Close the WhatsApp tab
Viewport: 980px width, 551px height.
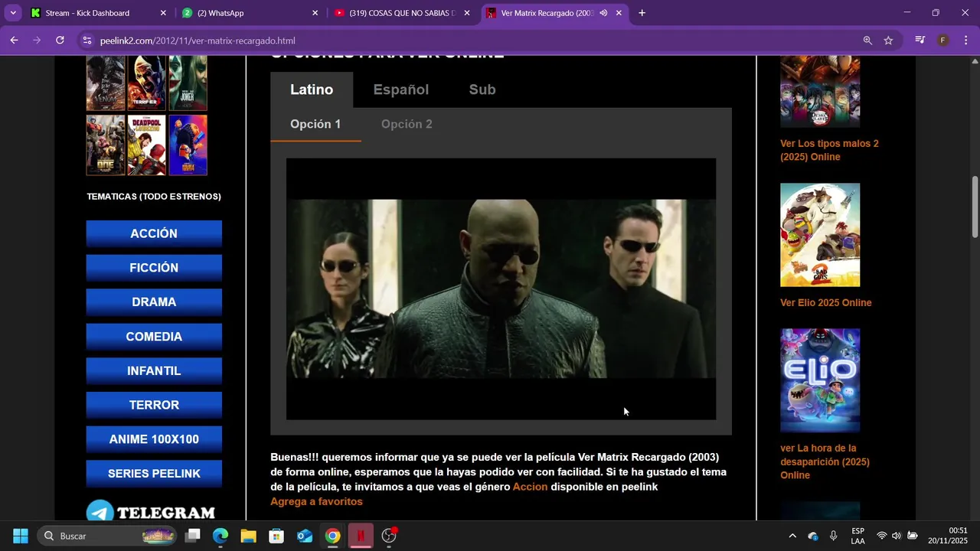pos(315,13)
